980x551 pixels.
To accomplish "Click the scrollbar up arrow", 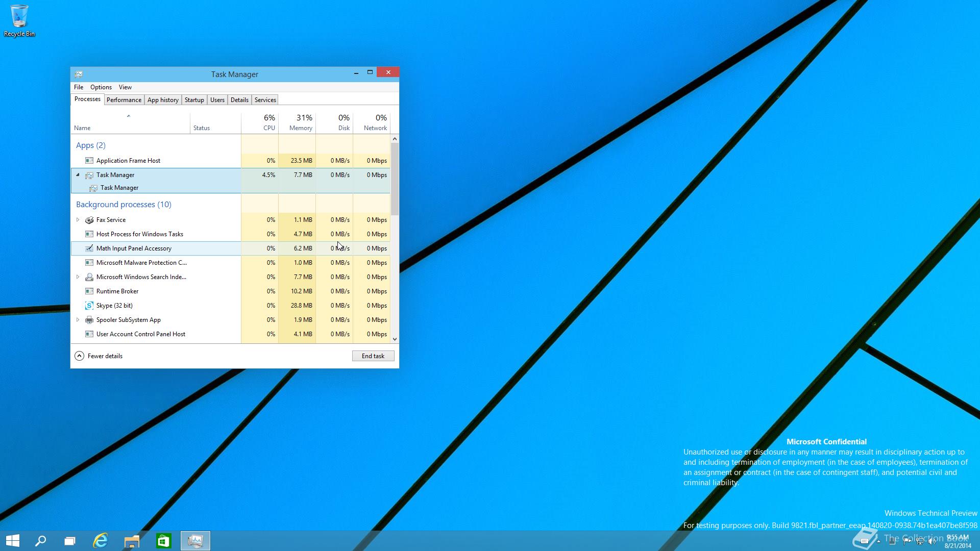I will tap(395, 139).
